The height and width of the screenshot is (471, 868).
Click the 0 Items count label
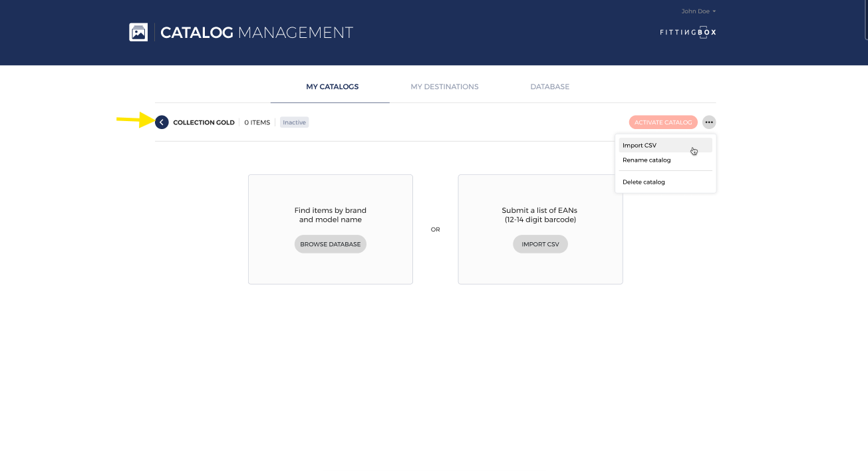[x=257, y=122]
